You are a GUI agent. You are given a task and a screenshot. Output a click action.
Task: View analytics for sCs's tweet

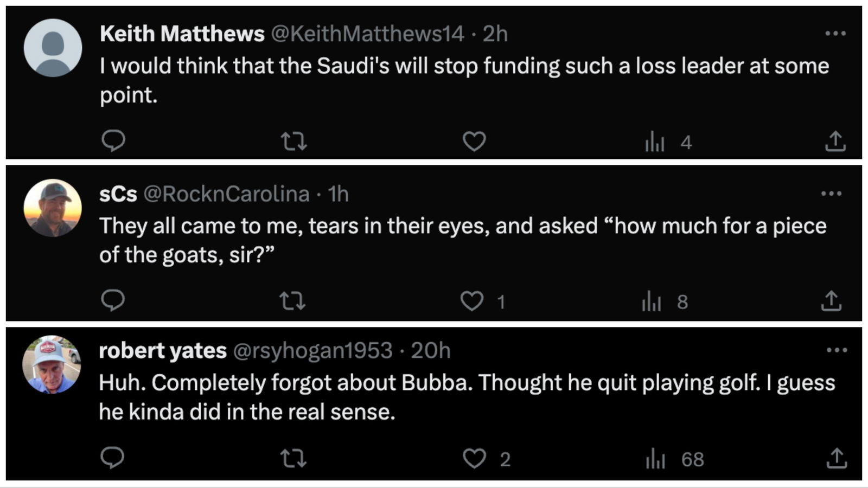coord(652,301)
